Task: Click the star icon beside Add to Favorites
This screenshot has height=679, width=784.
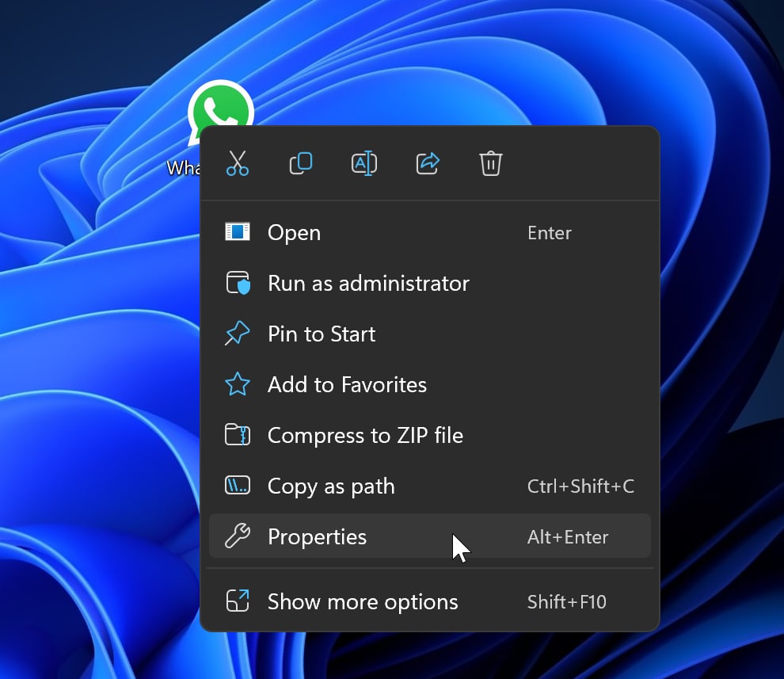Action: pyautogui.click(x=238, y=385)
